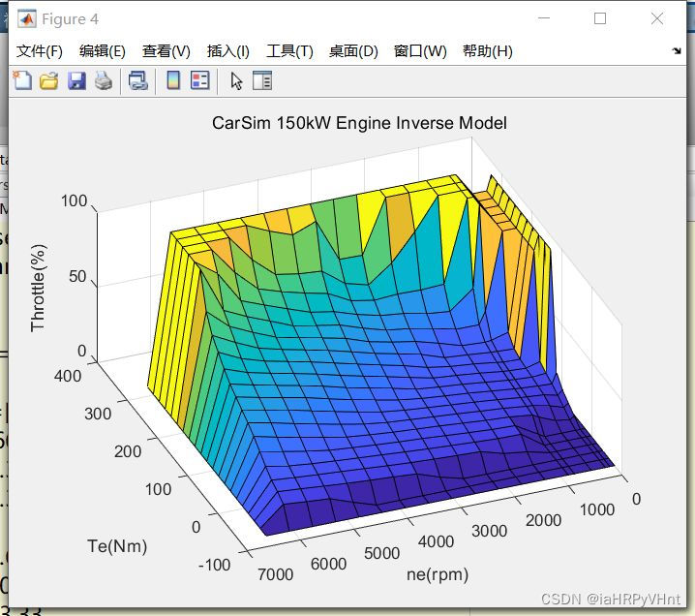This screenshot has height=616, width=695.
Task: Open the 窗口(W) menu
Action: click(420, 51)
